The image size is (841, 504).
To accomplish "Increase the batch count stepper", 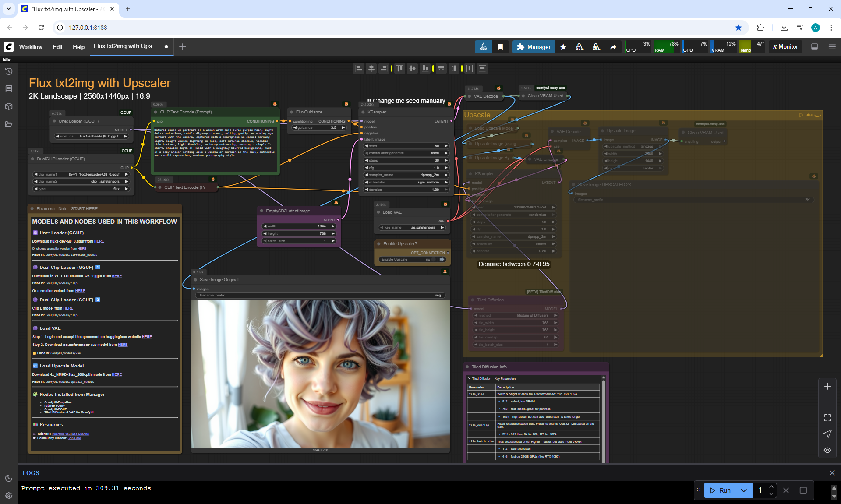I will (771, 487).
